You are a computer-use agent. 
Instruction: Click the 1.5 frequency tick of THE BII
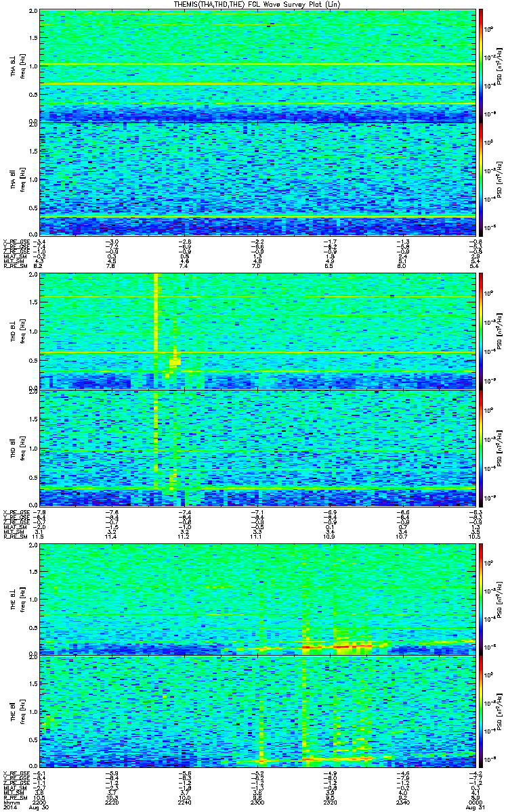click(33, 685)
